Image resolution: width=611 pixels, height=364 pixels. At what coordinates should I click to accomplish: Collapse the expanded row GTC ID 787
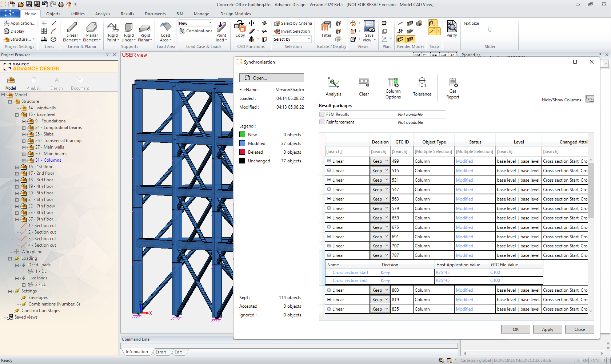coord(329,255)
